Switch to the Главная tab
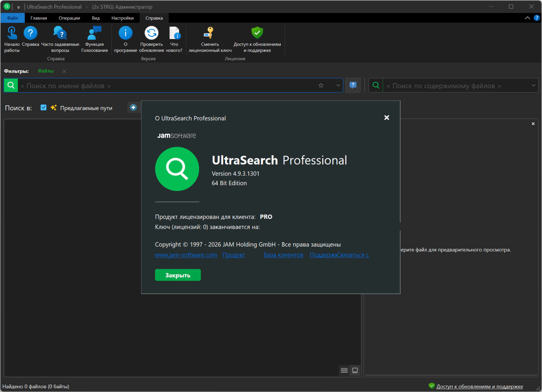The height and width of the screenshot is (392, 542). coord(39,18)
